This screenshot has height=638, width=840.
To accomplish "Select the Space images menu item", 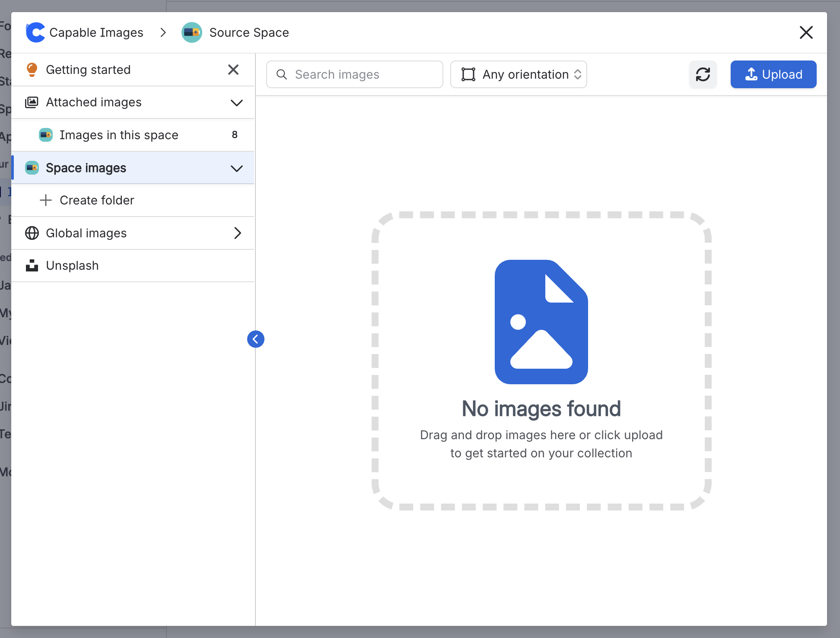I will pos(86,168).
